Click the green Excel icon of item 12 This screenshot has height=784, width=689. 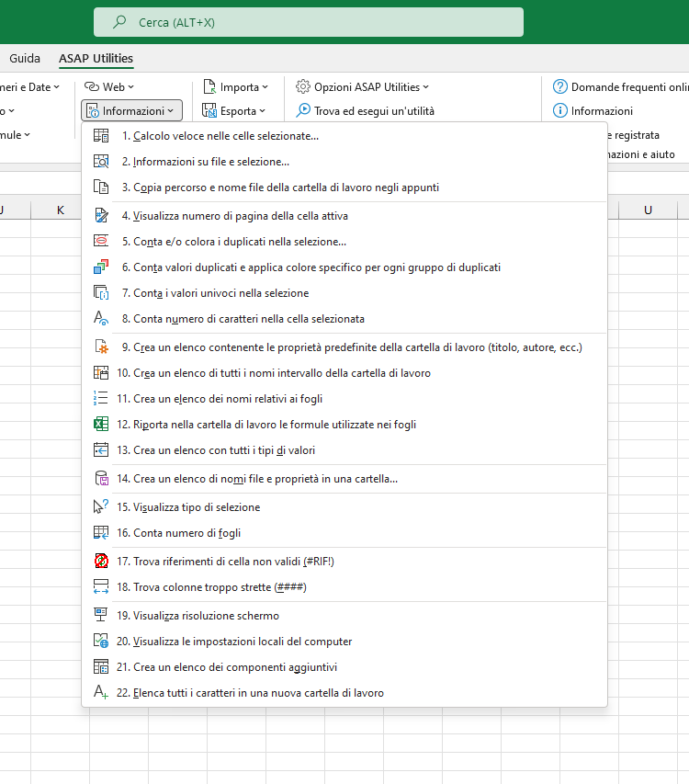tap(101, 424)
